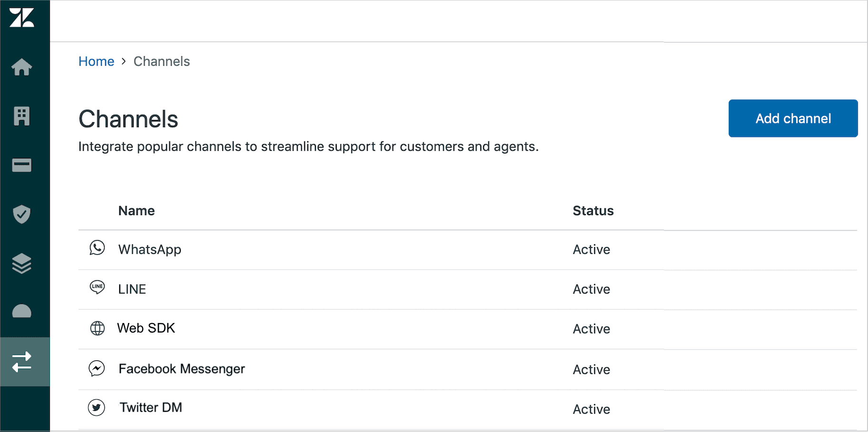Click the Name column header
868x432 pixels.
click(137, 211)
